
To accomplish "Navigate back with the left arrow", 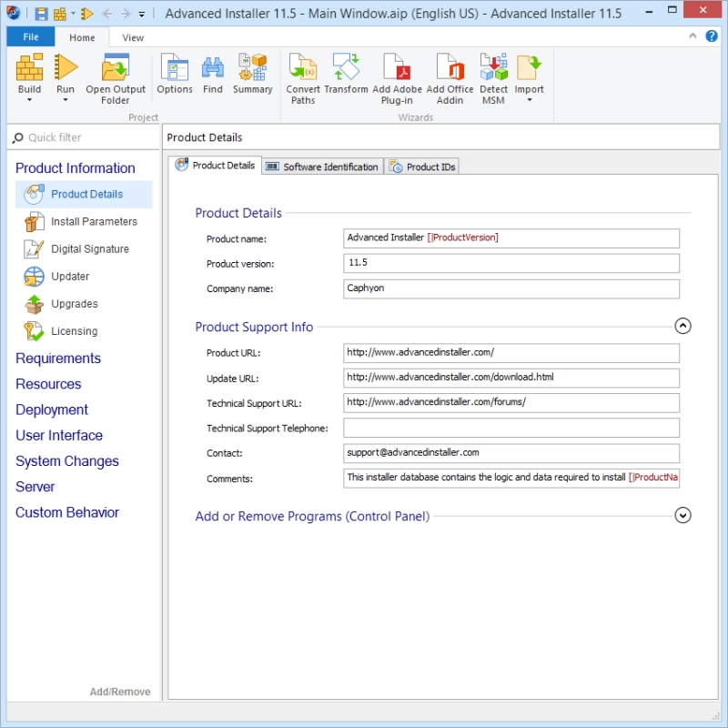I will 107,14.
